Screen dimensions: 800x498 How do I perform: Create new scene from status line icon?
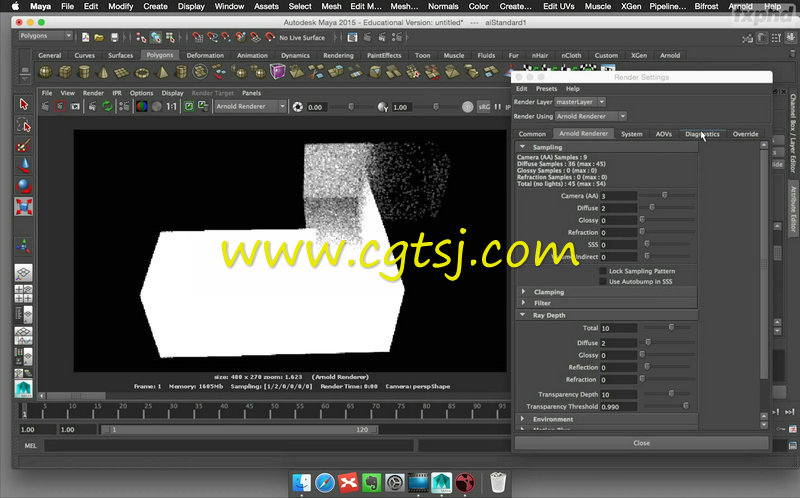coord(85,37)
